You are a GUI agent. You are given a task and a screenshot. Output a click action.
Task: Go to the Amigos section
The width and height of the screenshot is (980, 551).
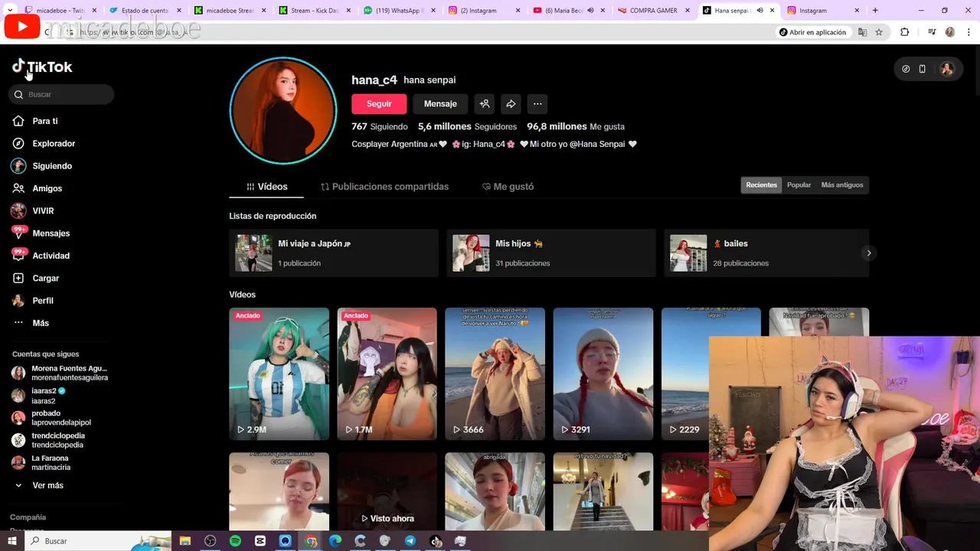47,188
